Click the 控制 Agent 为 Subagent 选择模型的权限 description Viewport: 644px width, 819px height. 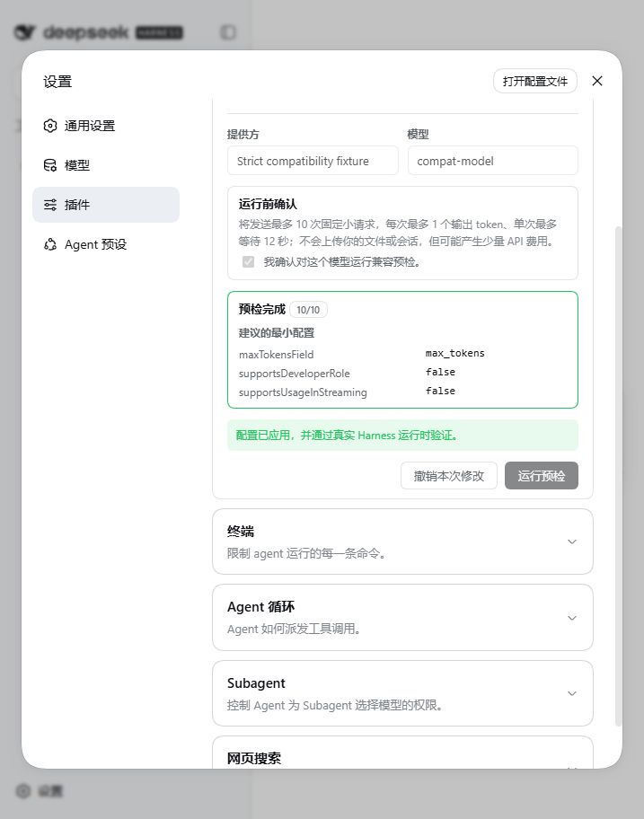point(335,705)
